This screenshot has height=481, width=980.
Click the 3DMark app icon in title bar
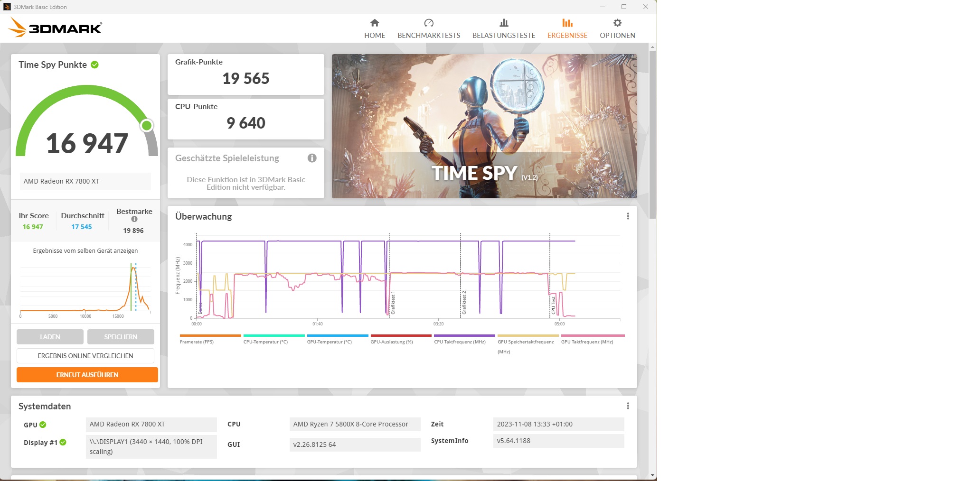7,7
